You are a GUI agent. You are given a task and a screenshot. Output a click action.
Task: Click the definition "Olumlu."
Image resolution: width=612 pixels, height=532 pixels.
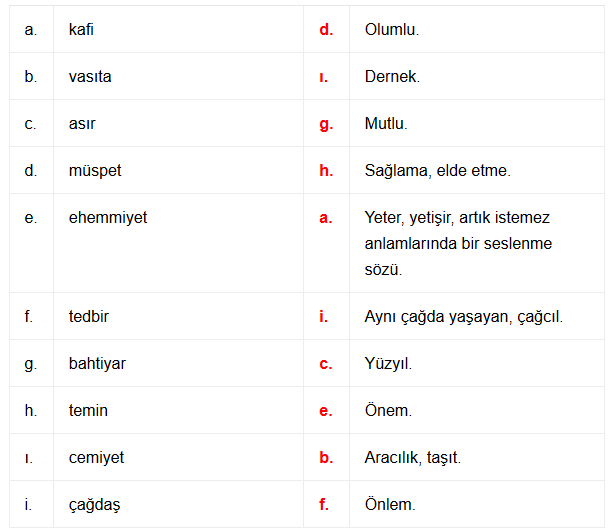coord(392,30)
